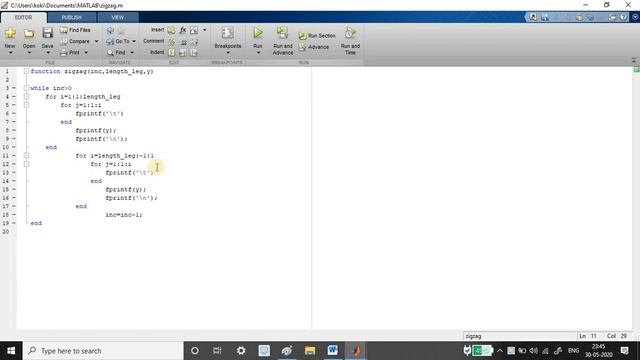This screenshot has height=360, width=640.
Task: Open the Find tool in Navigate group
Action: point(116,53)
